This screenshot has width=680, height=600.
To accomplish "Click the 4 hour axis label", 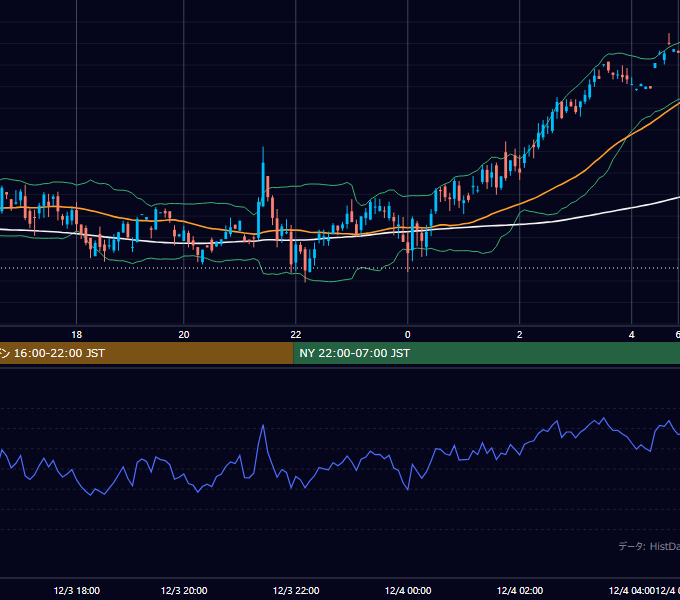I will pyautogui.click(x=631, y=335).
